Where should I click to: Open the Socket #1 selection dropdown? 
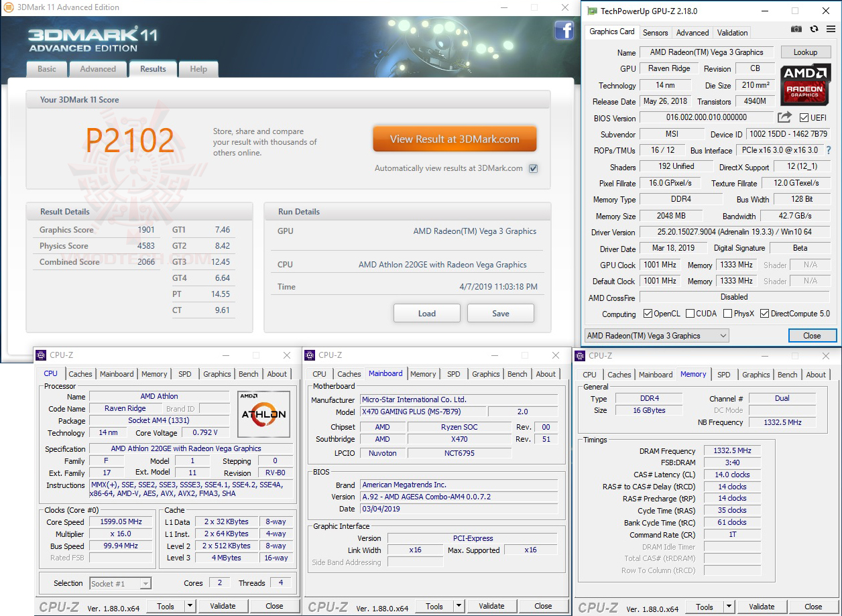[x=121, y=583]
